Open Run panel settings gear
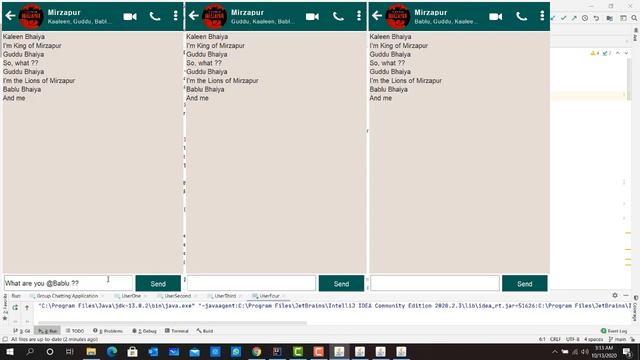Viewport: 640px width, 360px height. (x=615, y=296)
